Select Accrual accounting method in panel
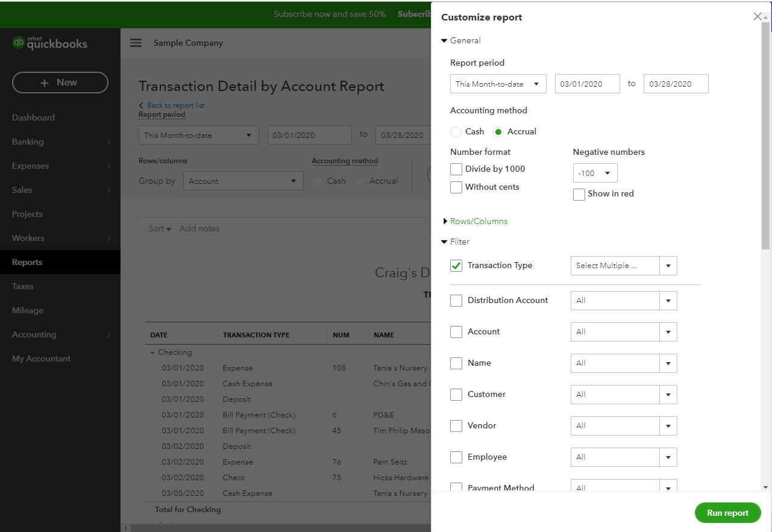Screen dimensions: 772x532 click(498, 131)
